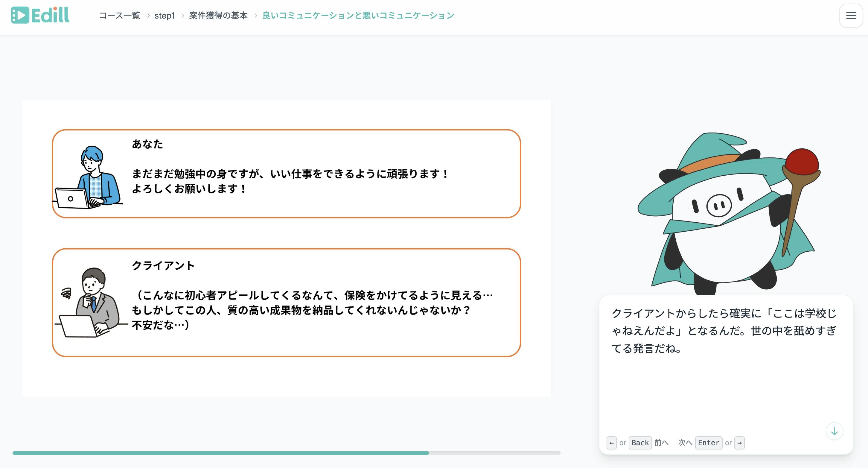Click the worried client illustration
Viewport: 868px width, 468px height.
click(91, 303)
